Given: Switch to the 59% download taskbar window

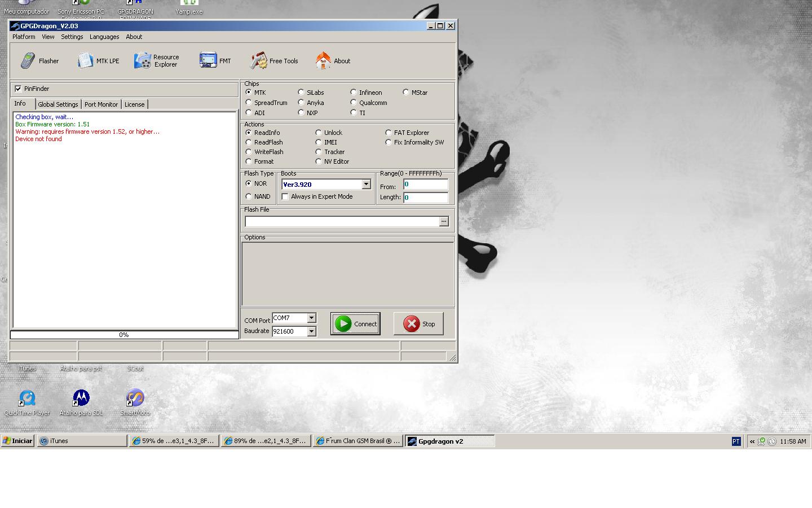Looking at the screenshot, I should (x=174, y=441).
